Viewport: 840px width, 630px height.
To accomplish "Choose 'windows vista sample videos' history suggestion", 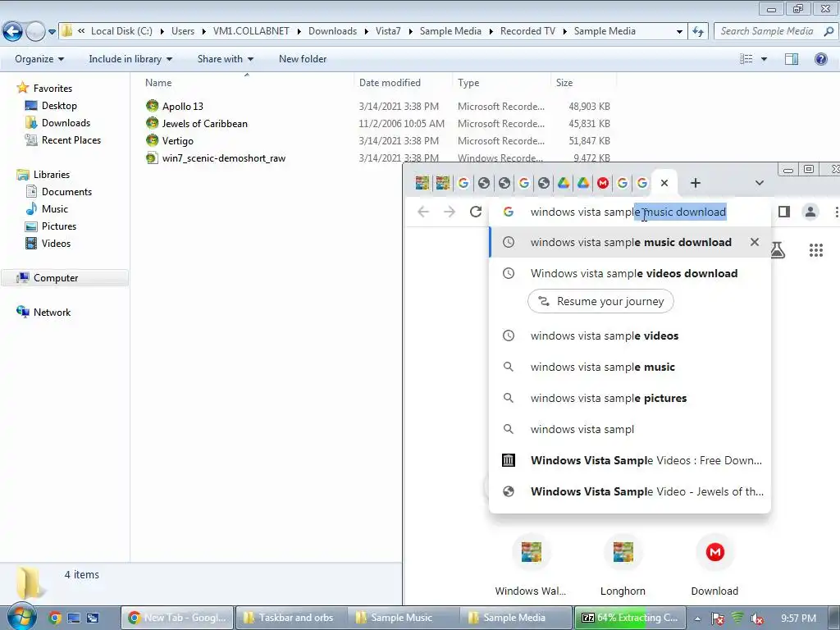I will (630, 336).
